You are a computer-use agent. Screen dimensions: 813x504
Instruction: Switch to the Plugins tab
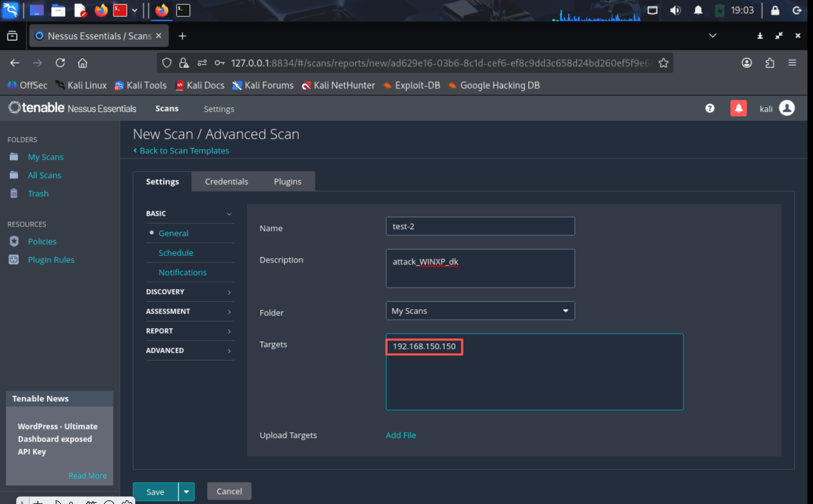point(287,181)
